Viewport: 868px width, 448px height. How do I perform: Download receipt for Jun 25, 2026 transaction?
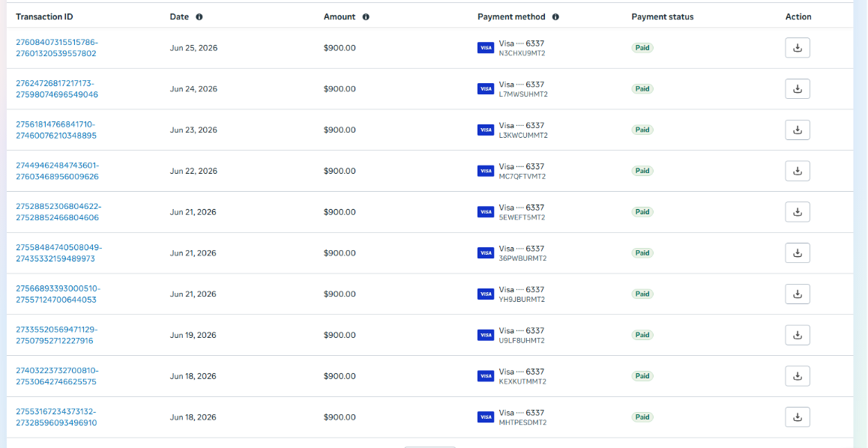tap(797, 47)
